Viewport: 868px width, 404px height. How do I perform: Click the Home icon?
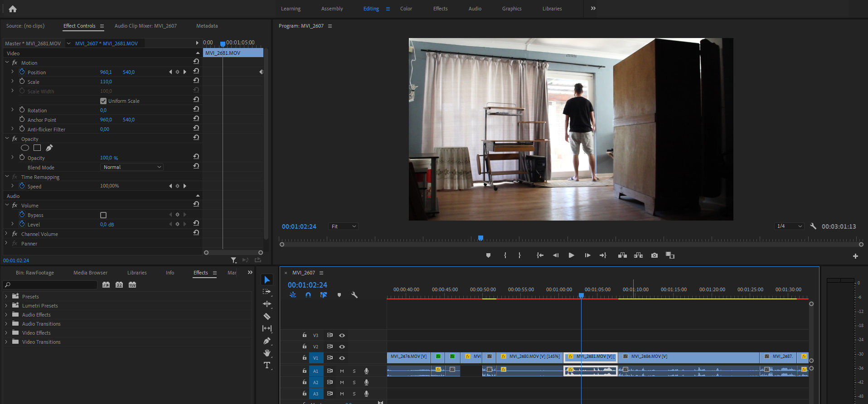coord(13,9)
